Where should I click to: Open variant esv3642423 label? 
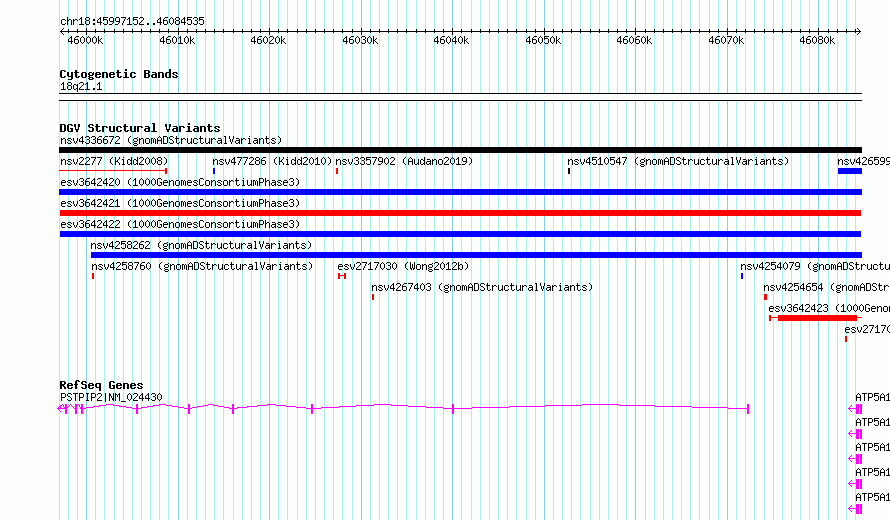coord(829,308)
